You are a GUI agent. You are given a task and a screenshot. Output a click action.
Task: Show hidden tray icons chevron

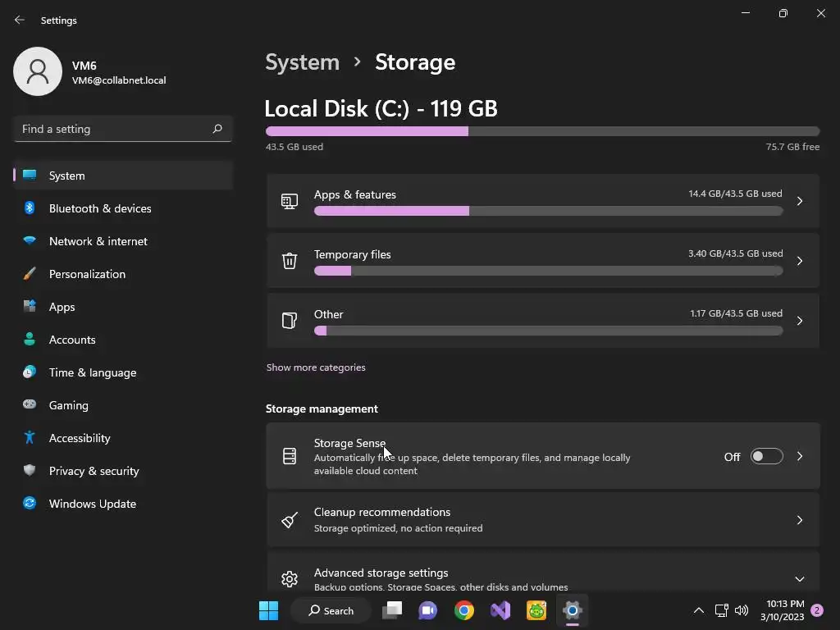[x=699, y=610]
